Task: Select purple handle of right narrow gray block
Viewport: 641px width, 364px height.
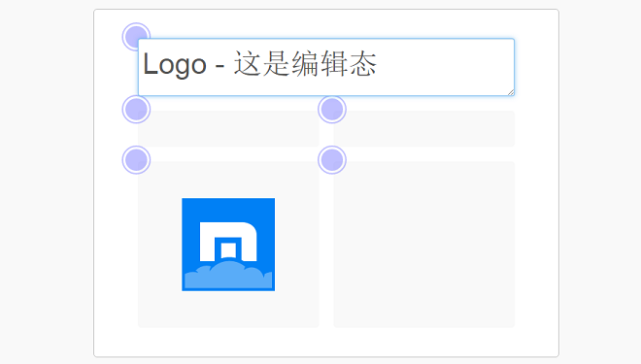Action: click(x=332, y=110)
